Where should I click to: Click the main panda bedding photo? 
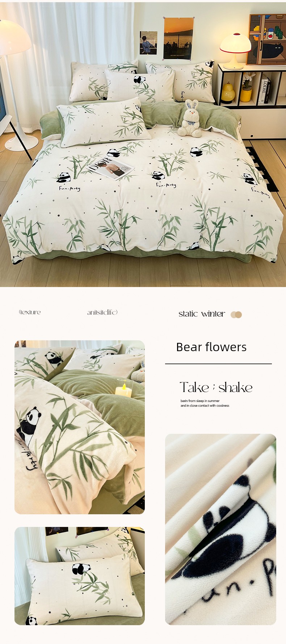[143, 144]
